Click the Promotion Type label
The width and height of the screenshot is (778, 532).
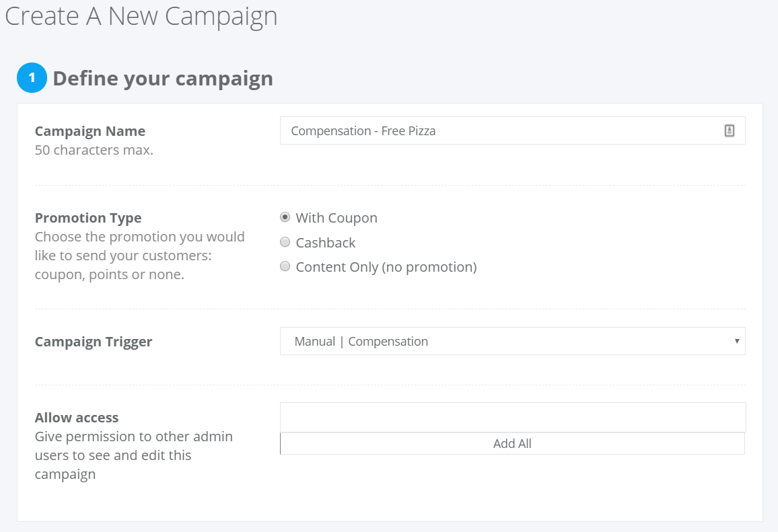[87, 218]
